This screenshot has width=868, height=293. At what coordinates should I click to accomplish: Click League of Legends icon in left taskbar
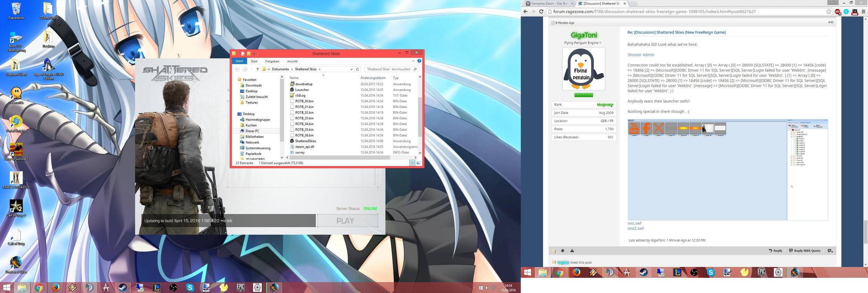[x=156, y=287]
